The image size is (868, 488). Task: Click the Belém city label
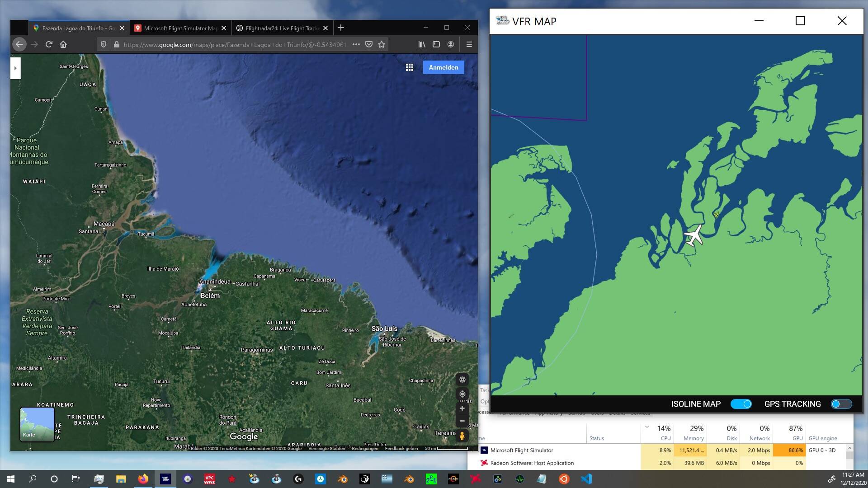pos(210,296)
